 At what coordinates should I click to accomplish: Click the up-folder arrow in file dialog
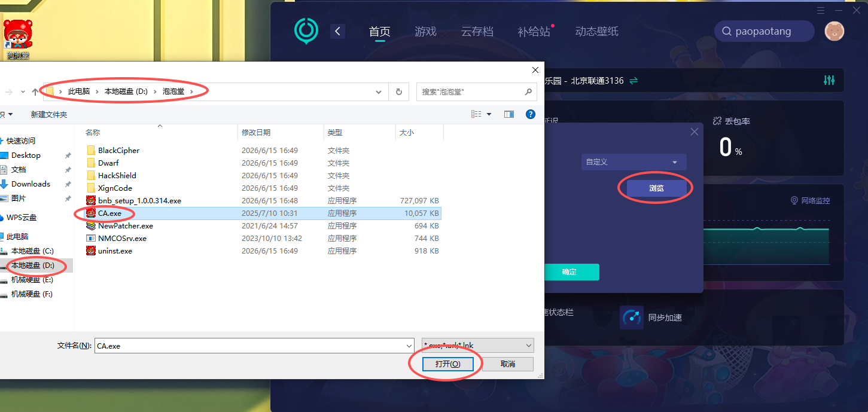tap(35, 91)
